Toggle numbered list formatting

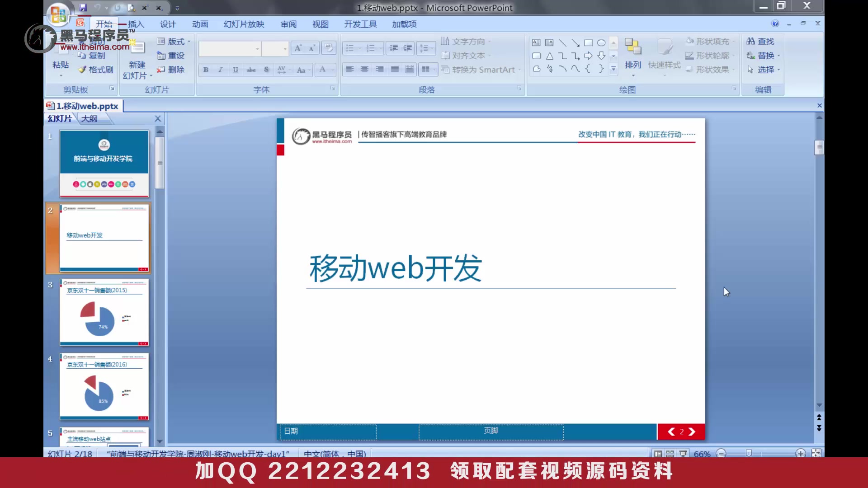pos(371,48)
